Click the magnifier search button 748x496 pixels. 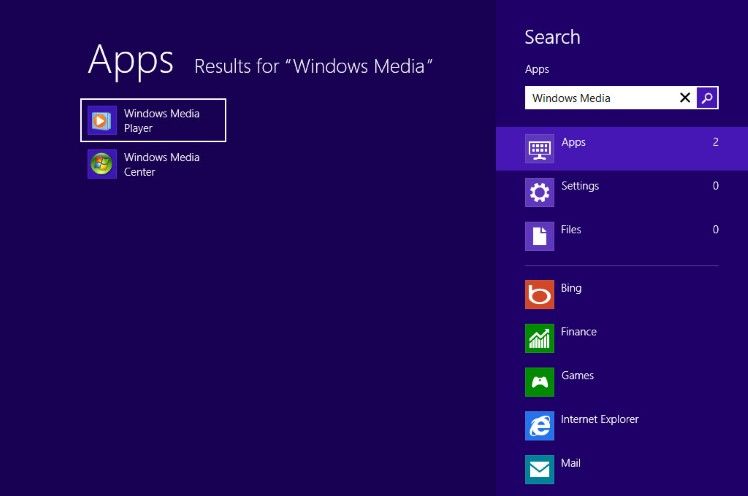(x=707, y=98)
